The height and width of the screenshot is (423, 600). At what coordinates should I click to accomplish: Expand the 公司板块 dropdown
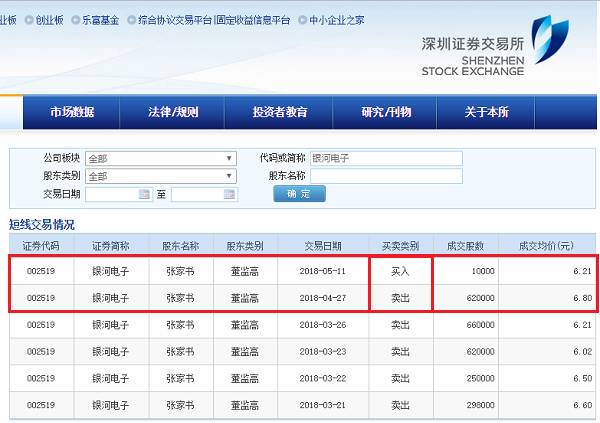pos(161,158)
